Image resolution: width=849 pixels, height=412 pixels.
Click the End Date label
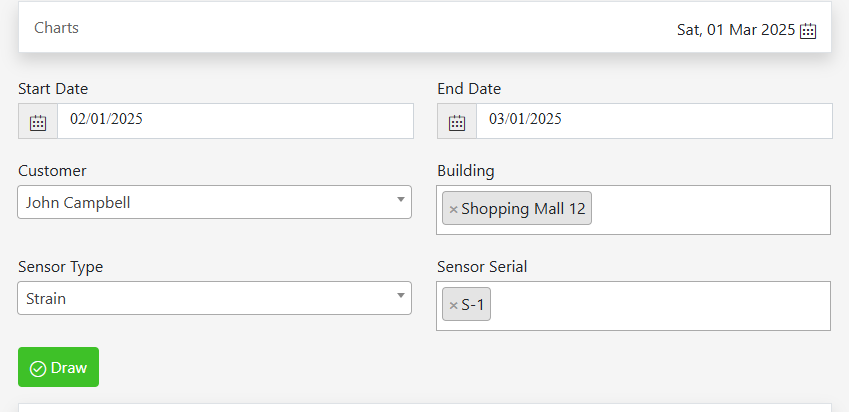click(x=469, y=89)
